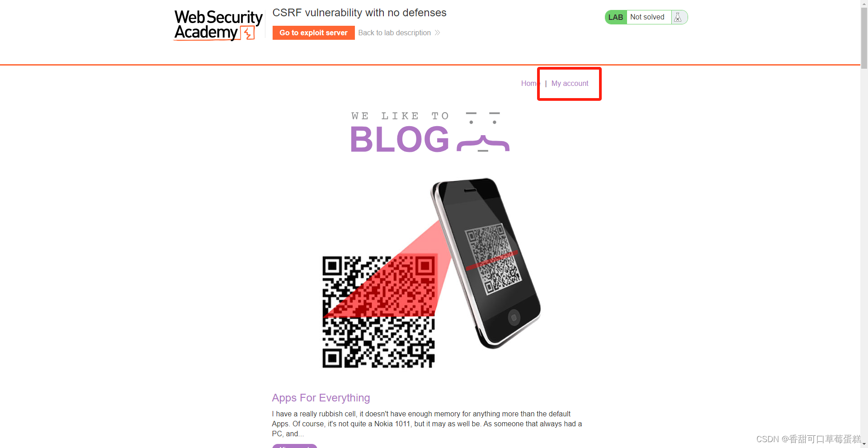Viewport: 868px width, 448px height.
Task: Open the Home navigation link
Action: pos(530,83)
